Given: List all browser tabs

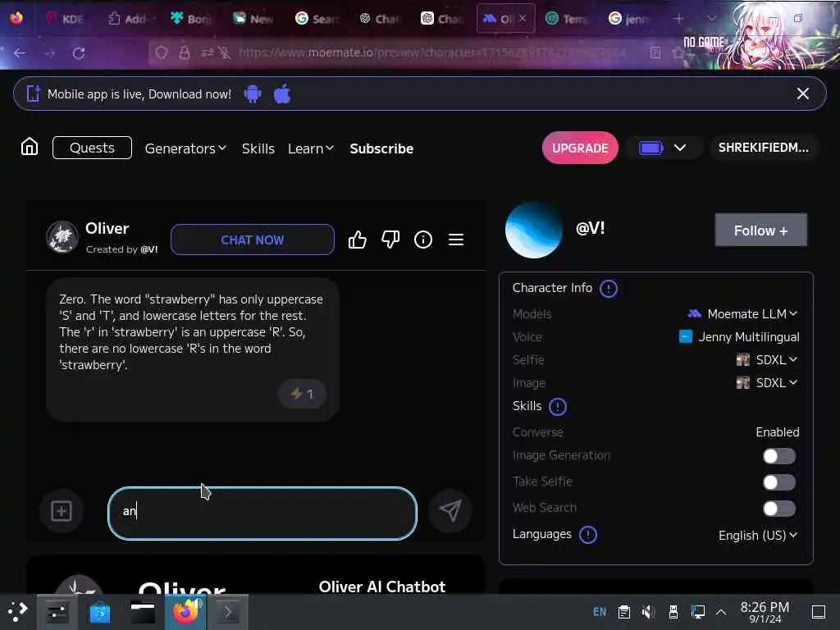Looking at the screenshot, I should pyautogui.click(x=711, y=18).
